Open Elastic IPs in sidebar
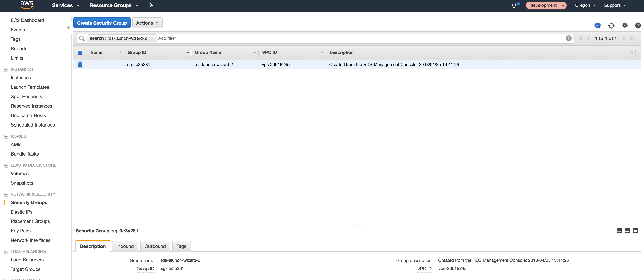 (x=22, y=212)
